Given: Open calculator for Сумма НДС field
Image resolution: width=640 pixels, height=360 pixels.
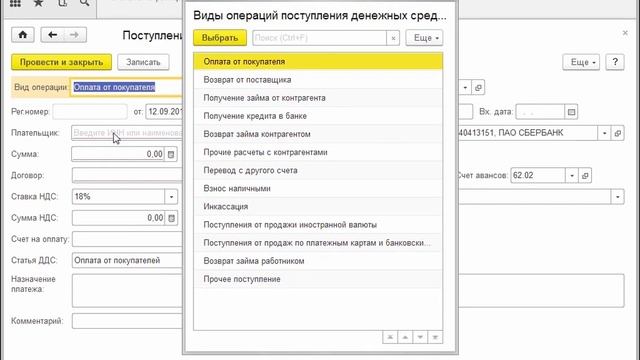Looking at the screenshot, I should (x=171, y=218).
